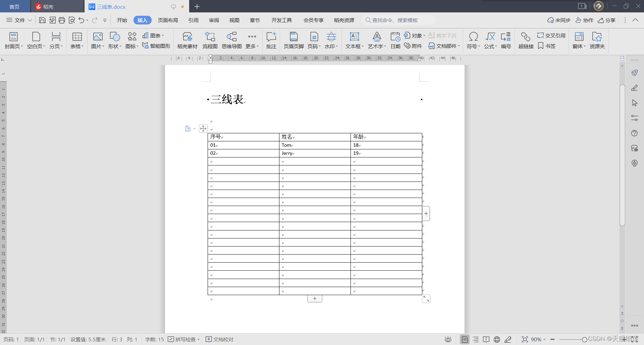Add a new column with right plus button
The width and height of the screenshot is (644, 345).
click(x=426, y=214)
